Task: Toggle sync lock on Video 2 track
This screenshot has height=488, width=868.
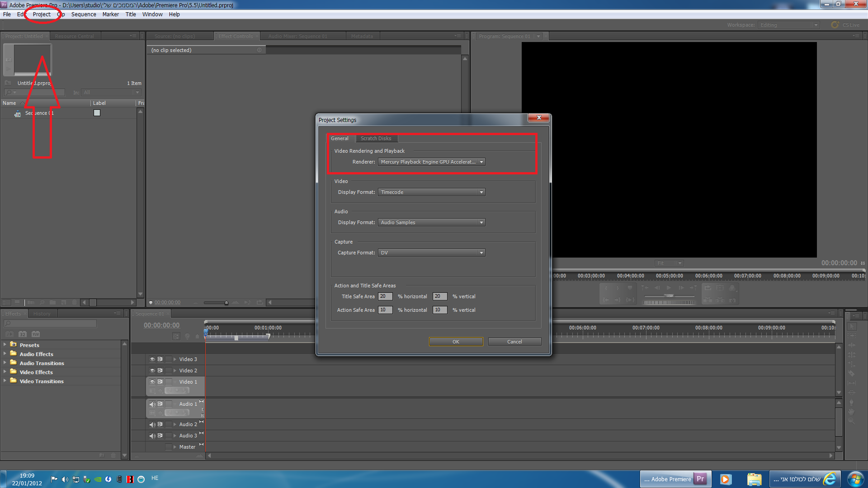Action: [160, 371]
